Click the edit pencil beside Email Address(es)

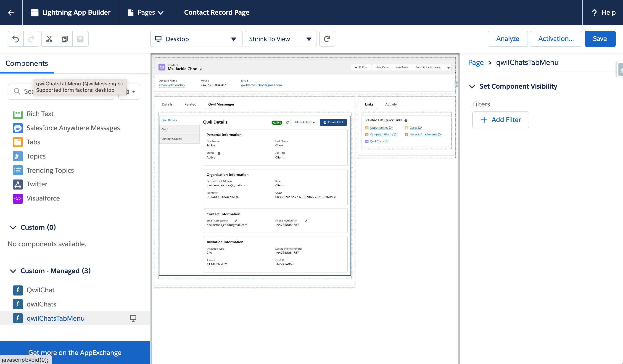pos(236,221)
